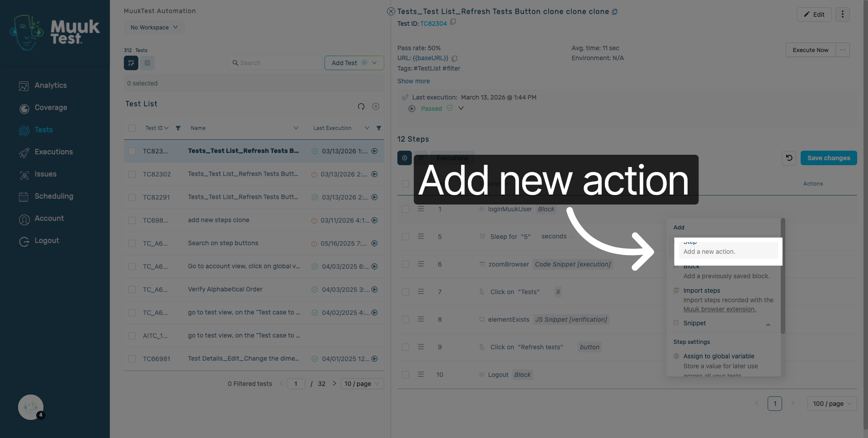The width and height of the screenshot is (868, 438).
Task: Open the Issues page icon
Action: [x=24, y=175]
